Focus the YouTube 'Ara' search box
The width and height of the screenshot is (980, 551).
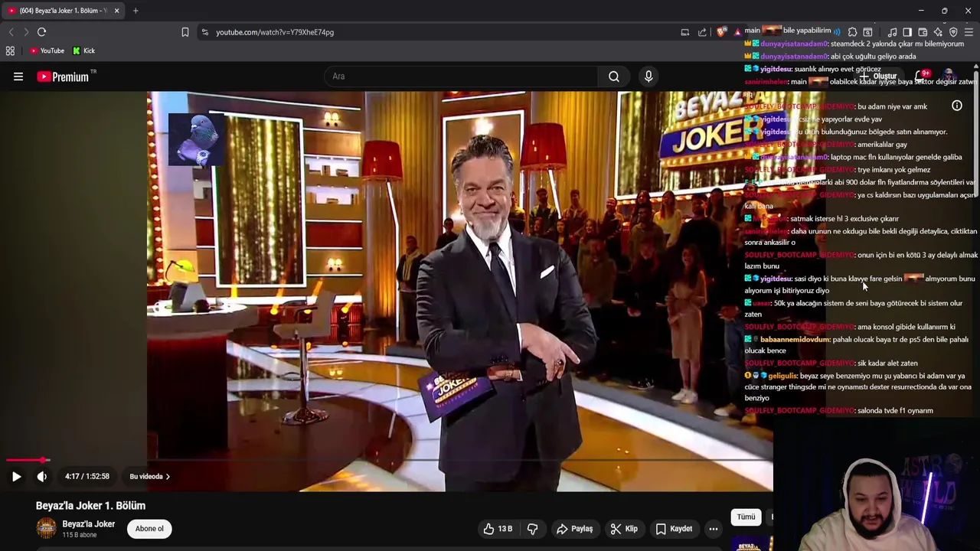[x=462, y=77]
